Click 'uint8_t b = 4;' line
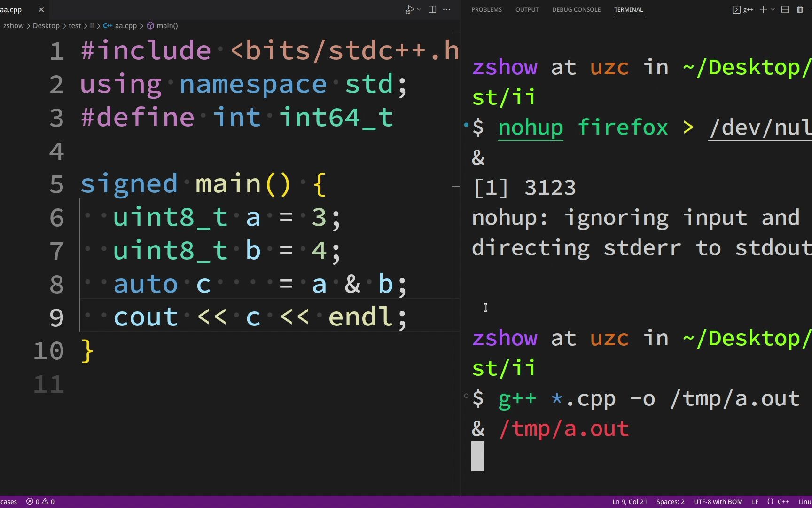Image resolution: width=812 pixels, height=508 pixels. click(226, 251)
